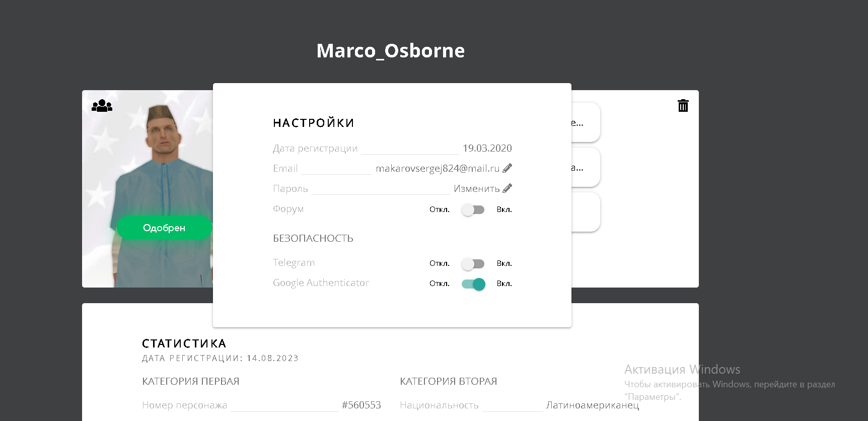The width and height of the screenshot is (868, 421).
Task: Click the КАТЕГОРИЯ ВТОРАЯ label
Action: point(449,381)
